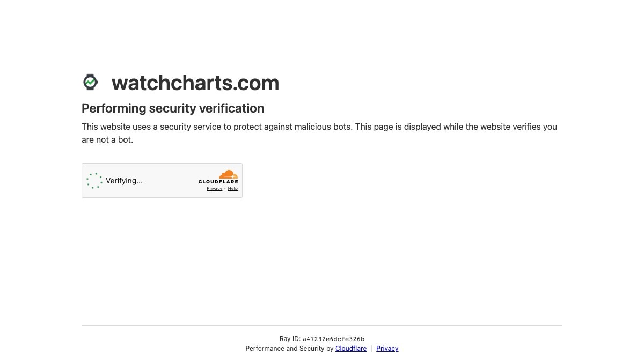Click the dot between Privacy and Help
Image resolution: width=644 pixels, height=362 pixels.
coord(225,189)
